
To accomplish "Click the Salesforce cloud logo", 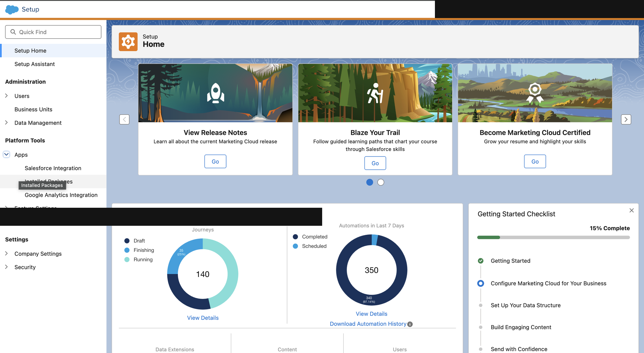I will pyautogui.click(x=12, y=10).
